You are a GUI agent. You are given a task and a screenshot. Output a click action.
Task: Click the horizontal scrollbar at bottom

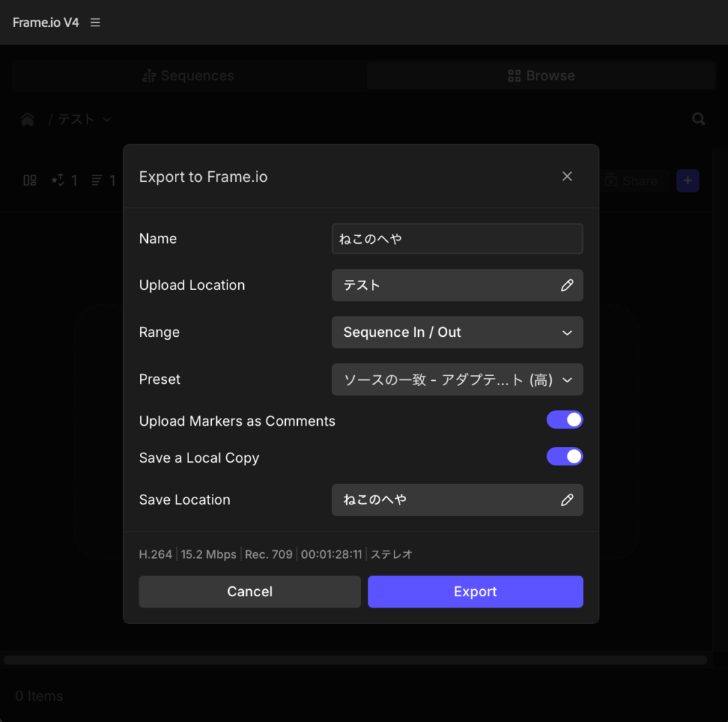[x=355, y=660]
